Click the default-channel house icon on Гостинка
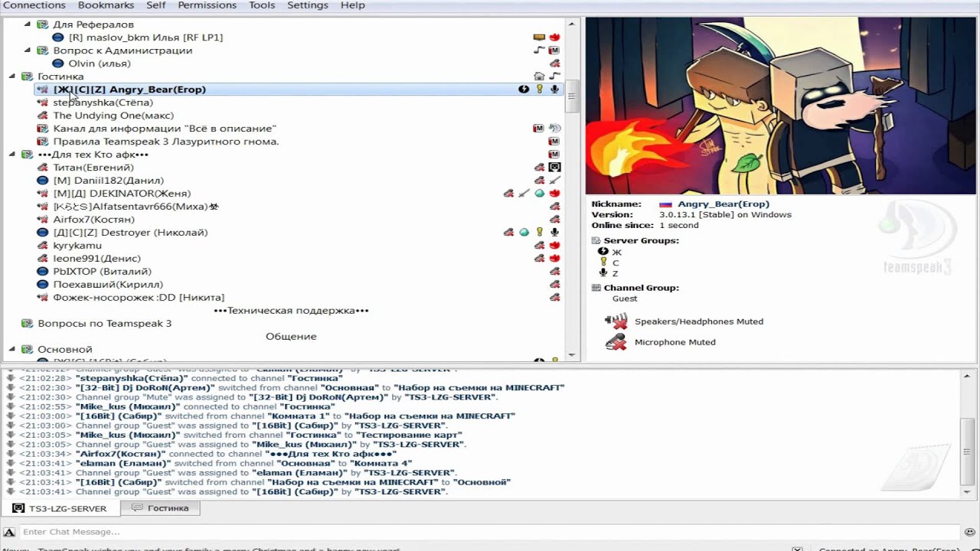 [x=539, y=77]
